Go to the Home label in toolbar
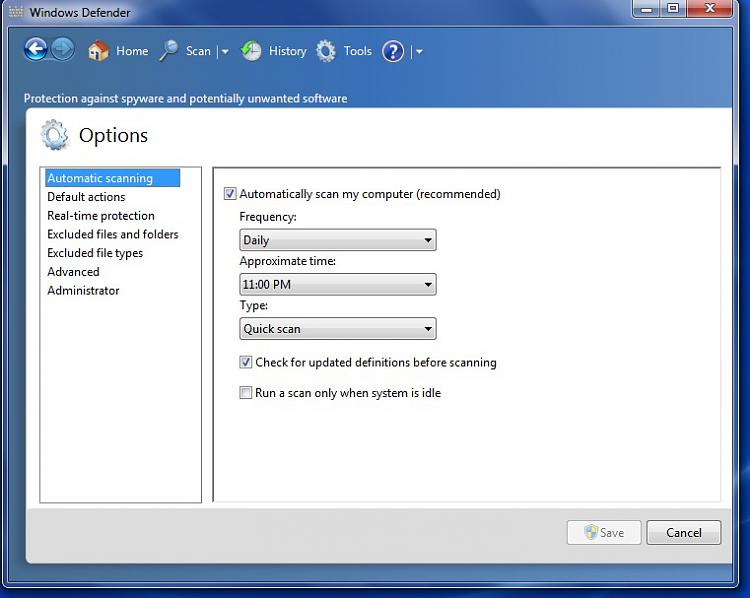 point(132,51)
